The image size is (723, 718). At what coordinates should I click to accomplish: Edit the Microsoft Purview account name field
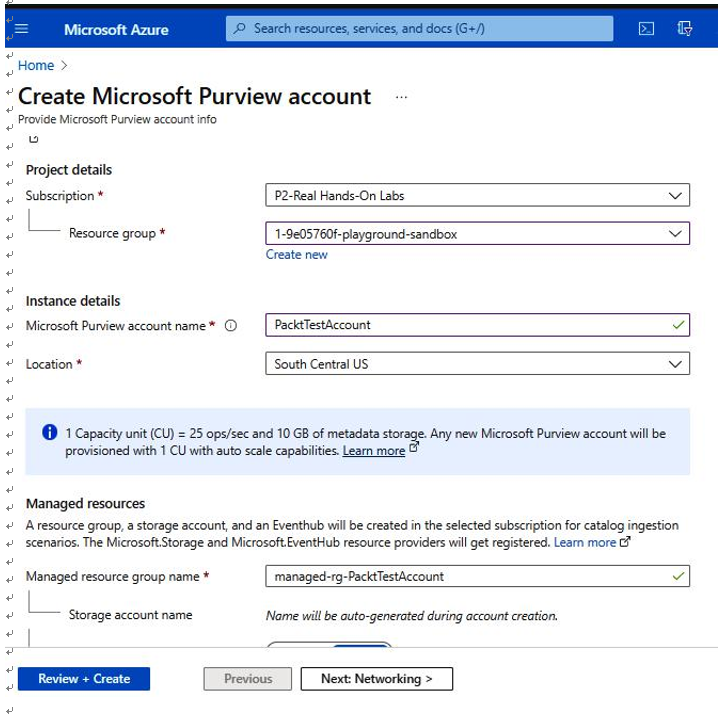(477, 325)
